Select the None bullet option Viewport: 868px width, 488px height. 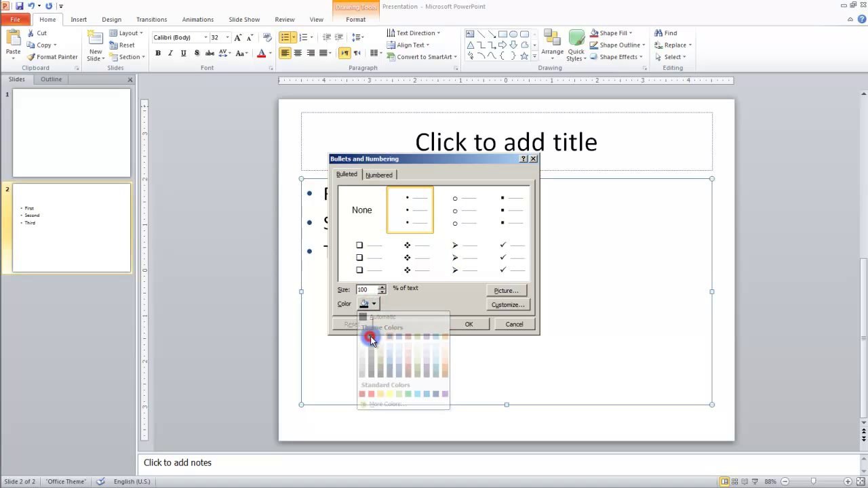[x=362, y=210]
